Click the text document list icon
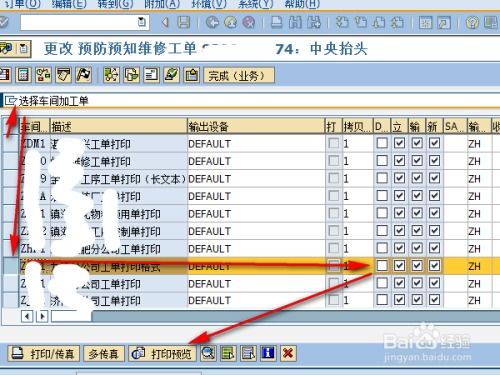 click(152, 75)
